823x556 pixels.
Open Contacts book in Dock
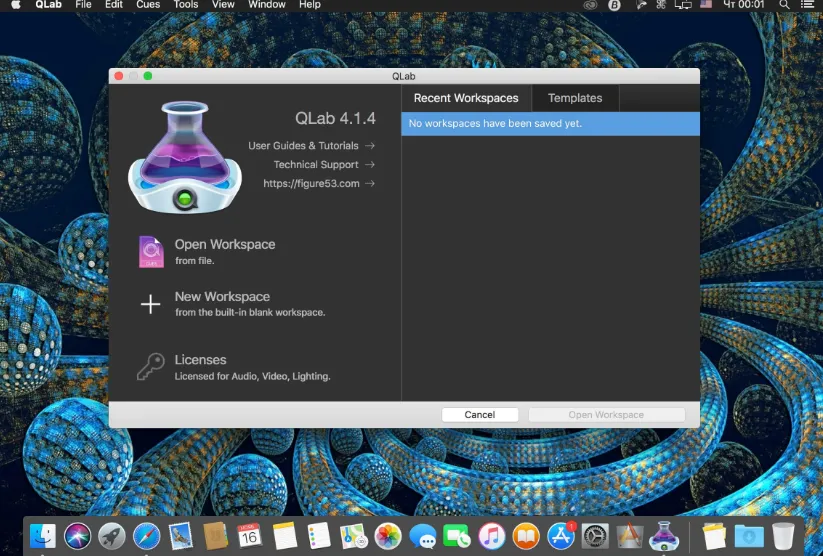click(215, 536)
